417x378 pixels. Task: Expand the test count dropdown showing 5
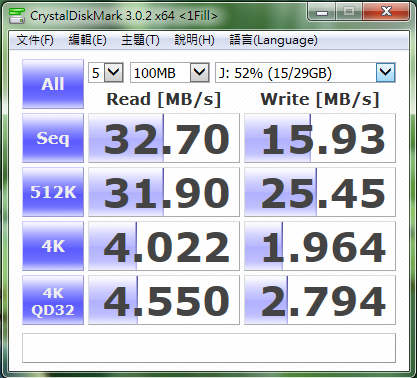point(114,73)
